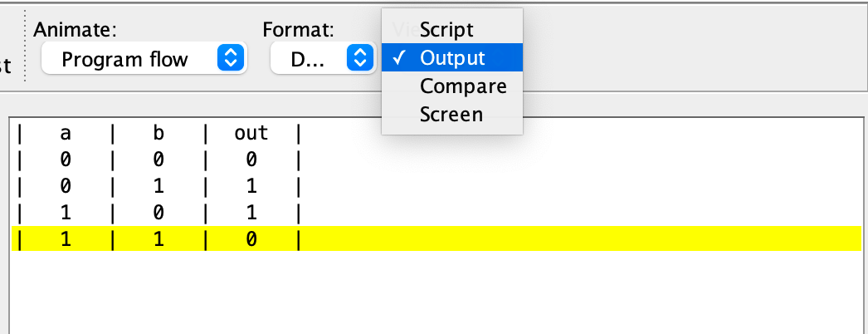Select 'Script' in the View menu
868x334 pixels.
[446, 30]
